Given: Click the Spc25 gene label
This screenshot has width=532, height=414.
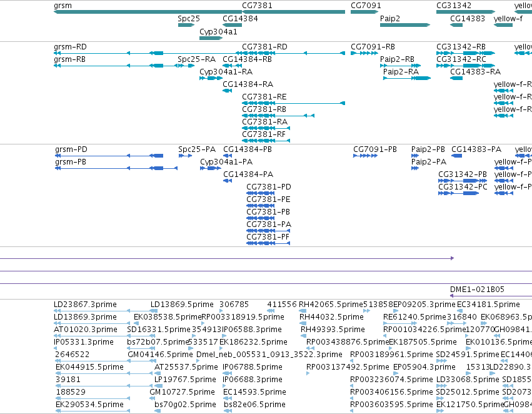Looking at the screenshot, I should point(189,19).
